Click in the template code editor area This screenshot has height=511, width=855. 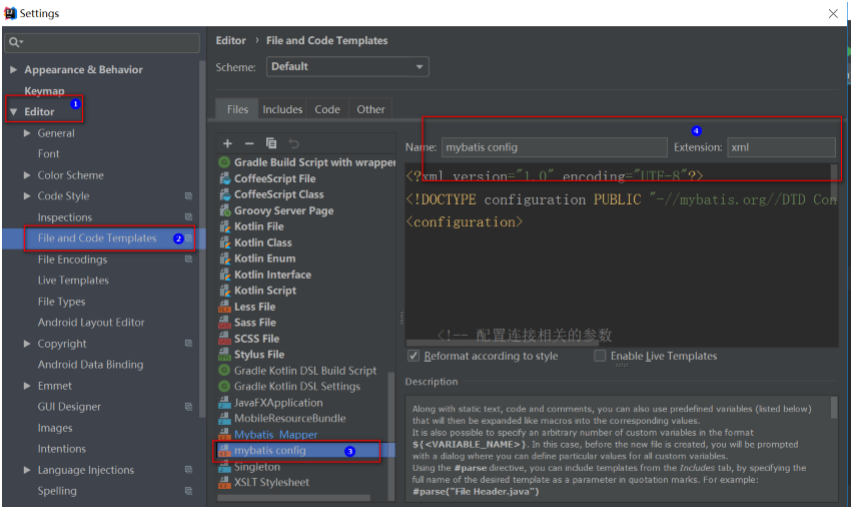click(622, 255)
